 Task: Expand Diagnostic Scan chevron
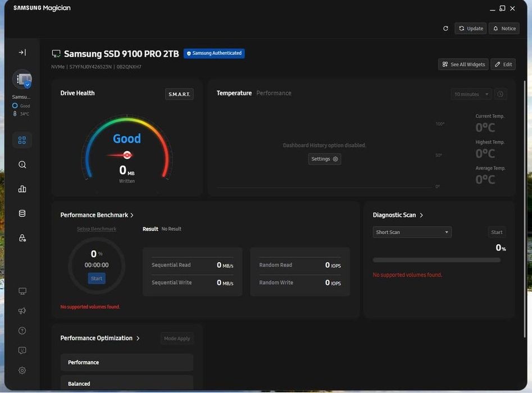[421, 216]
